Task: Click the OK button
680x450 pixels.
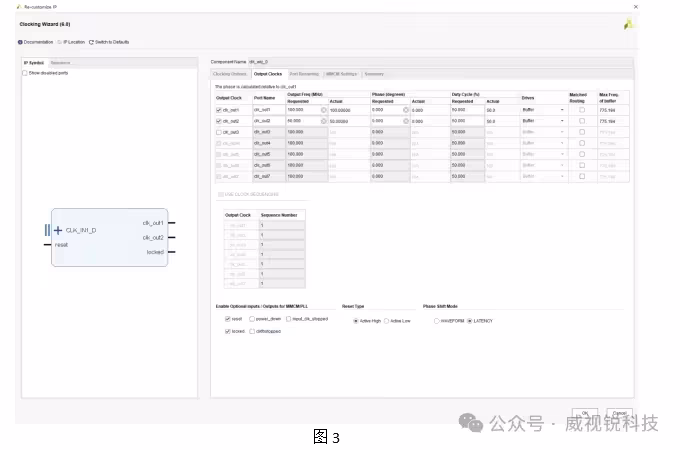Action: [585, 413]
